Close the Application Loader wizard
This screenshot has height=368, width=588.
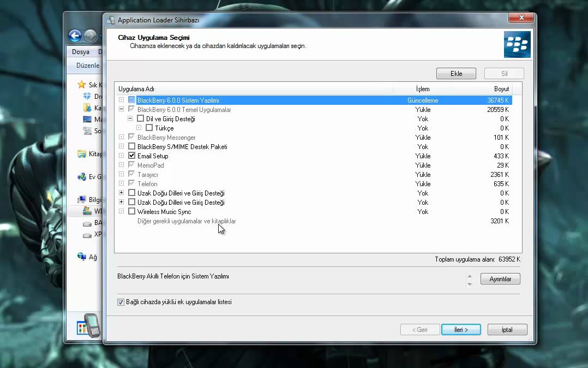521,17
